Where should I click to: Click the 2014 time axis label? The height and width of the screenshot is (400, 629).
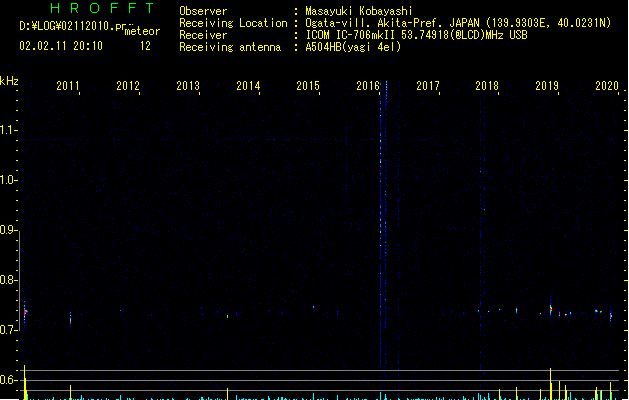(x=248, y=86)
